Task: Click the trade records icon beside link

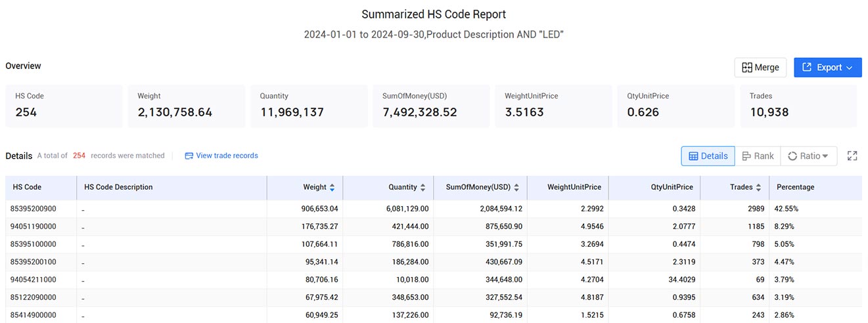Action: (x=189, y=156)
